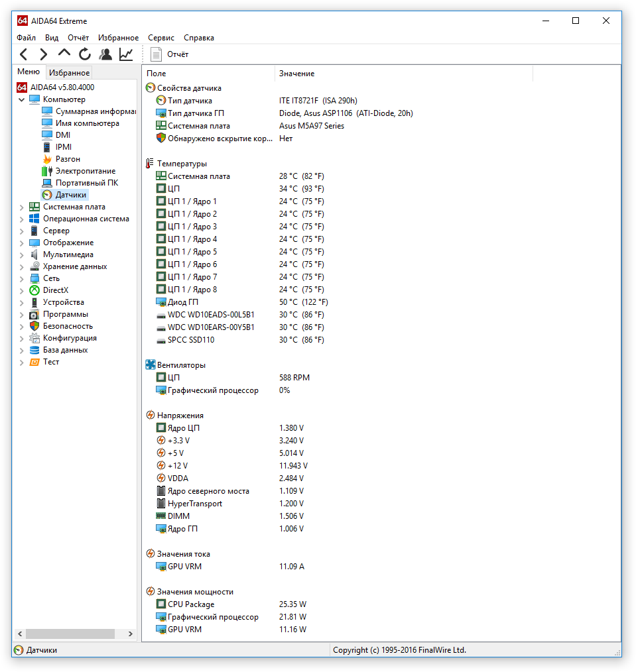
Task: Click the Вентиляторы fan icon
Action: [151, 365]
